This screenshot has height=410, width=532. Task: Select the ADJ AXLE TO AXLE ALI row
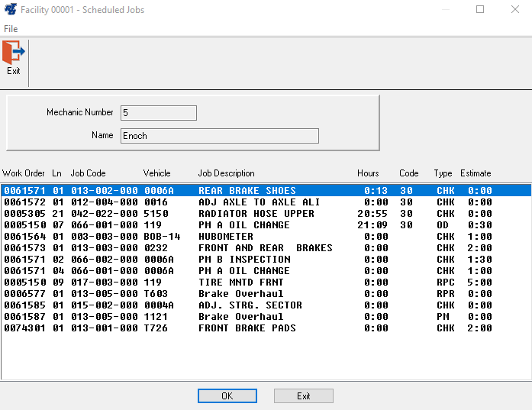point(259,202)
